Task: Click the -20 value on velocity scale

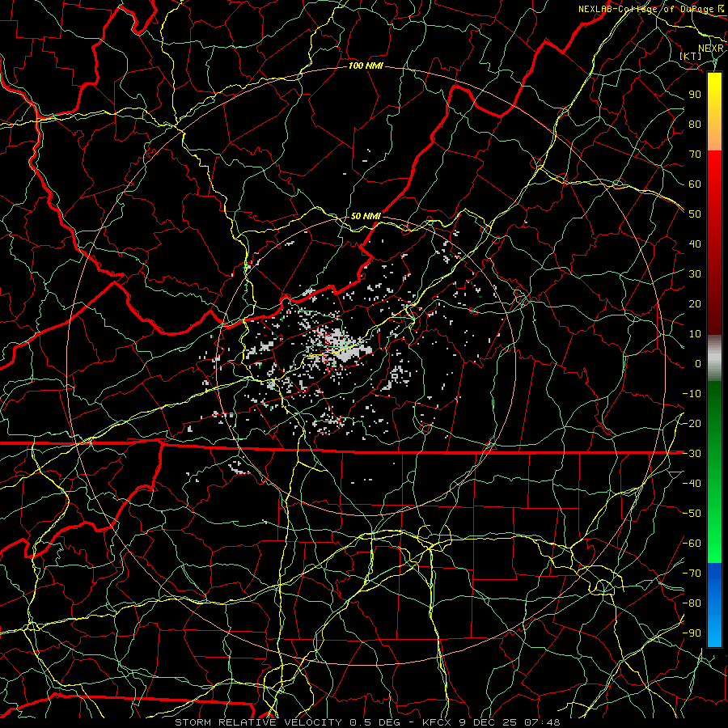Action: [x=692, y=423]
